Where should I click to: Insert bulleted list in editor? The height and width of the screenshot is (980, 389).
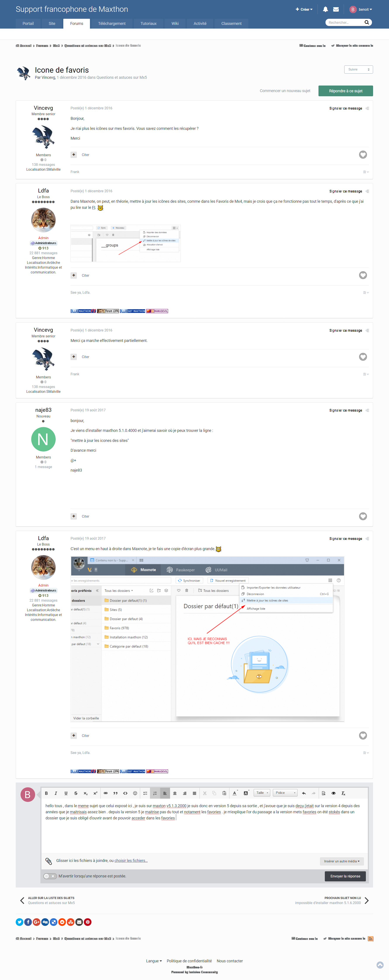click(x=145, y=793)
